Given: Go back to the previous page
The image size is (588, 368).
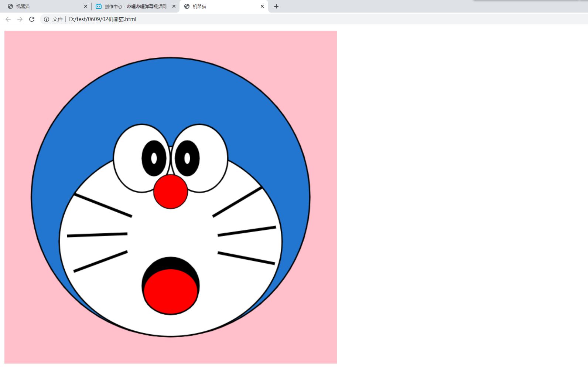Looking at the screenshot, I should tap(8, 19).
